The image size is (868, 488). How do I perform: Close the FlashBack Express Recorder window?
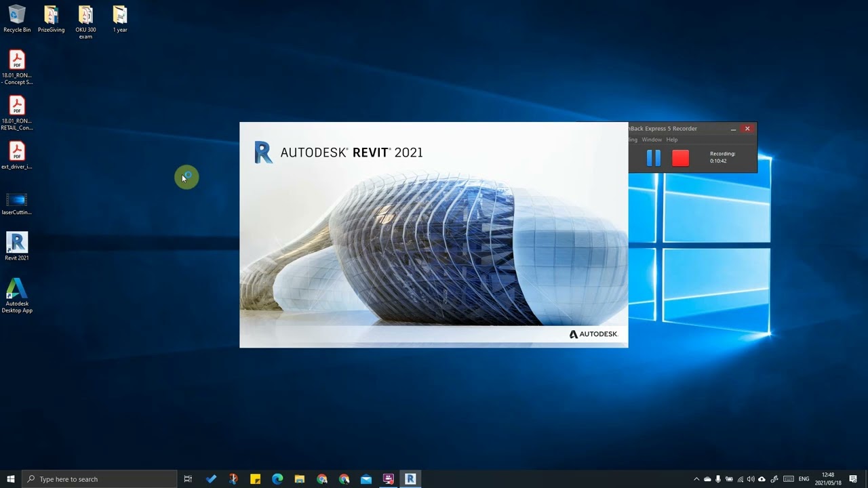(x=747, y=129)
